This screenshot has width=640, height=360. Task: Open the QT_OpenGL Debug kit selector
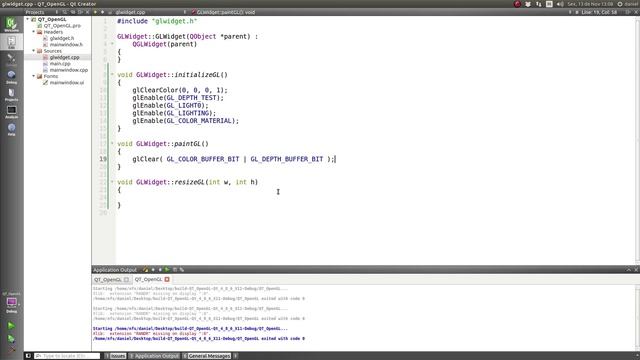point(11,303)
